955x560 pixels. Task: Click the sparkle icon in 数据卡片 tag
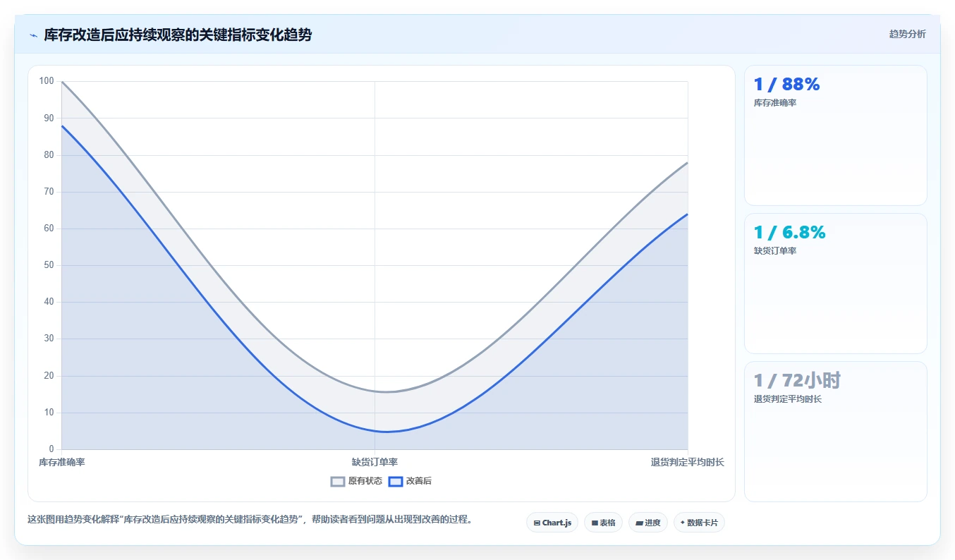coord(683,523)
